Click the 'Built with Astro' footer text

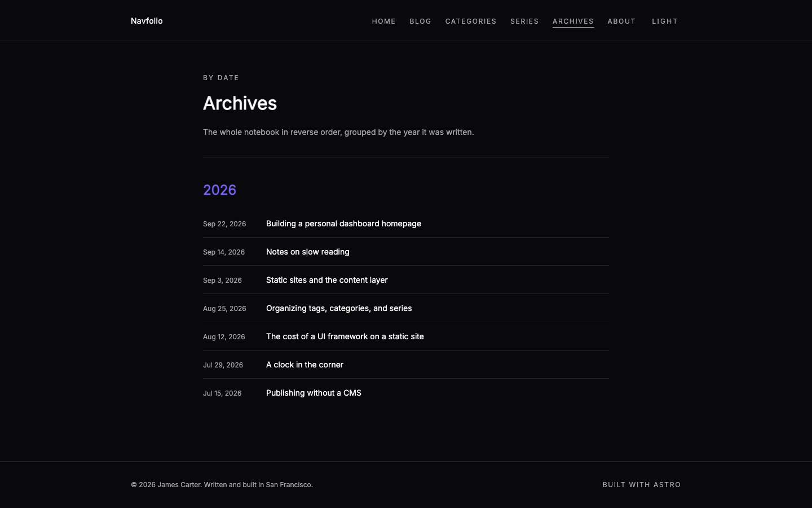tap(642, 485)
